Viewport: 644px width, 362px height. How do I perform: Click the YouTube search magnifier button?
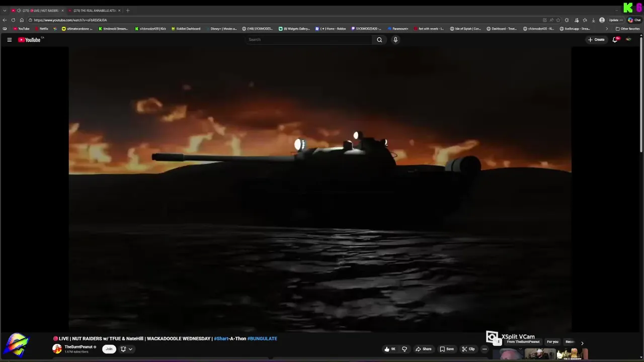[379, 40]
